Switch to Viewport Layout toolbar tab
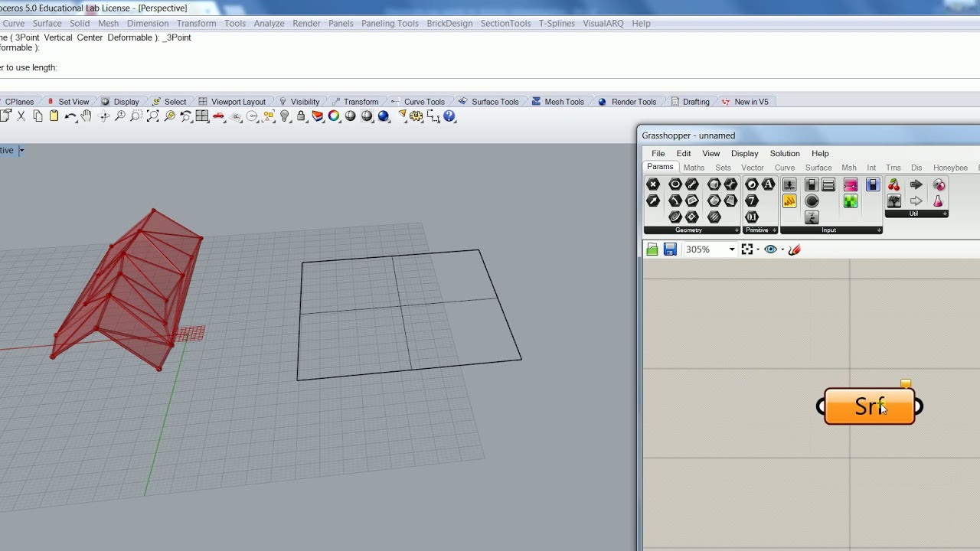 [x=232, y=102]
